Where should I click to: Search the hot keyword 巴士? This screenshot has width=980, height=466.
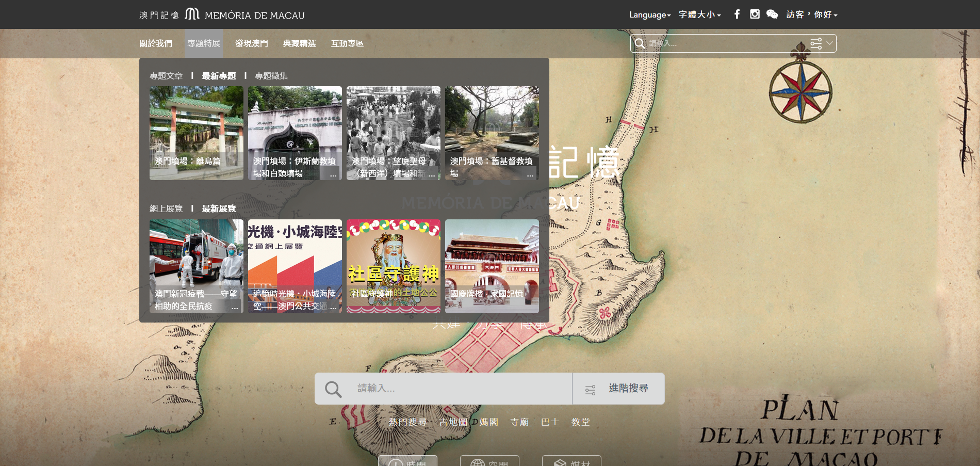tap(550, 422)
